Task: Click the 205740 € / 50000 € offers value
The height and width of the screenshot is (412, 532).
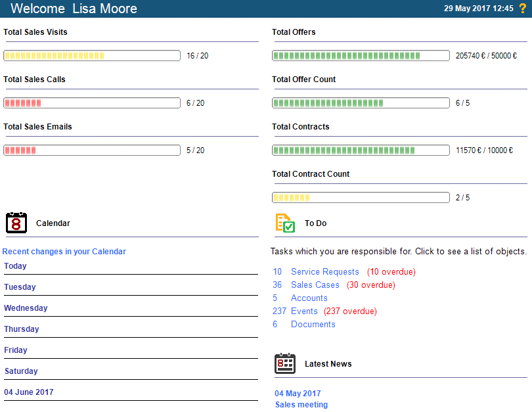Action: click(486, 56)
